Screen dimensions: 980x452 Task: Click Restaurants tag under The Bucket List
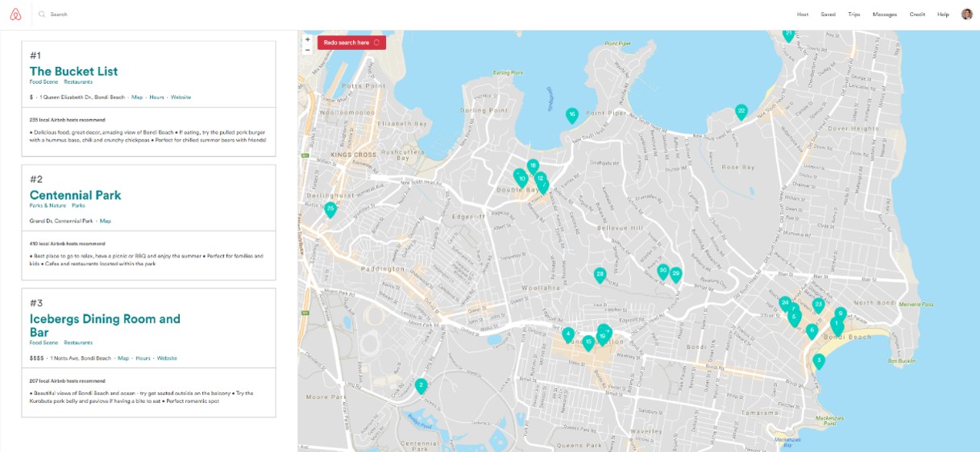point(78,81)
